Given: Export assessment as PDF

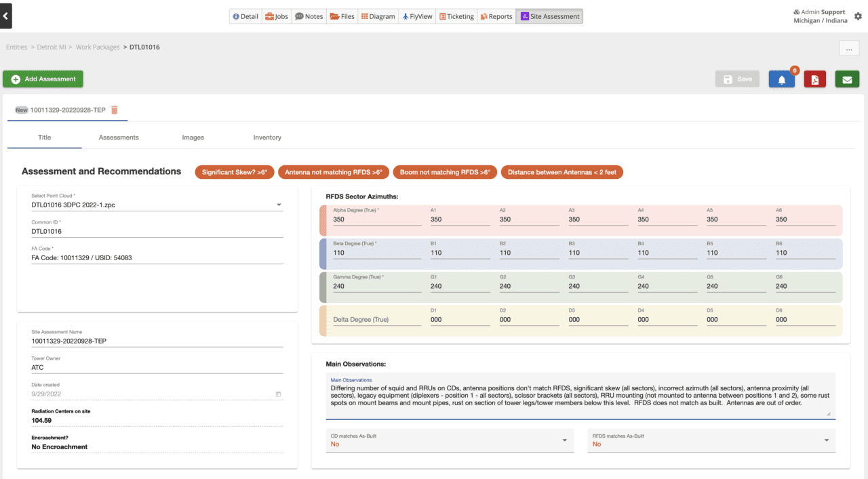Looking at the screenshot, I should pos(814,79).
